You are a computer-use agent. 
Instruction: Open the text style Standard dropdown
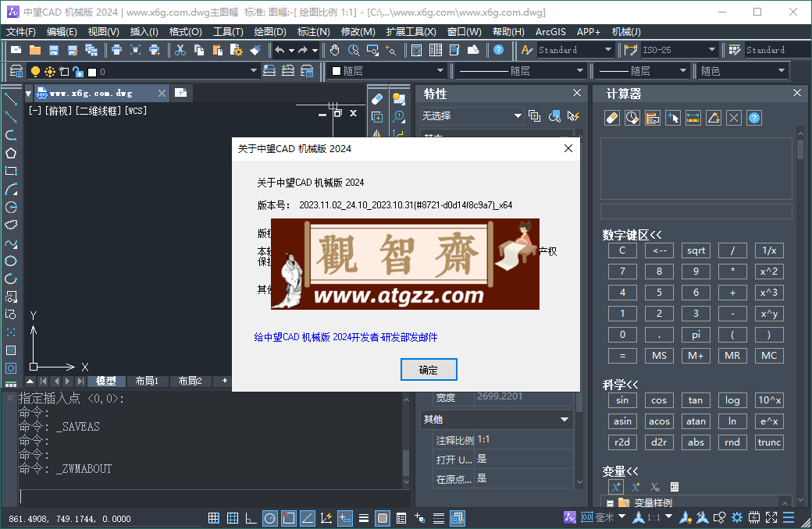pyautogui.click(x=575, y=50)
